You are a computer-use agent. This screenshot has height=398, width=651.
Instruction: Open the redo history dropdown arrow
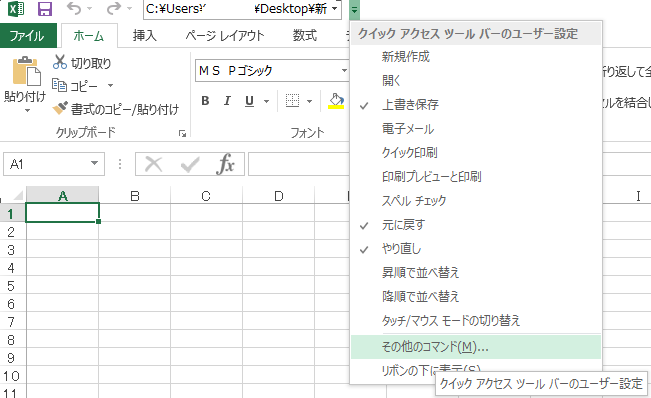click(129, 8)
